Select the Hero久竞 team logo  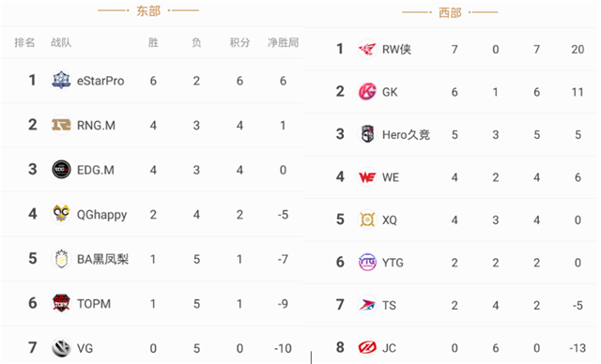[367, 134]
